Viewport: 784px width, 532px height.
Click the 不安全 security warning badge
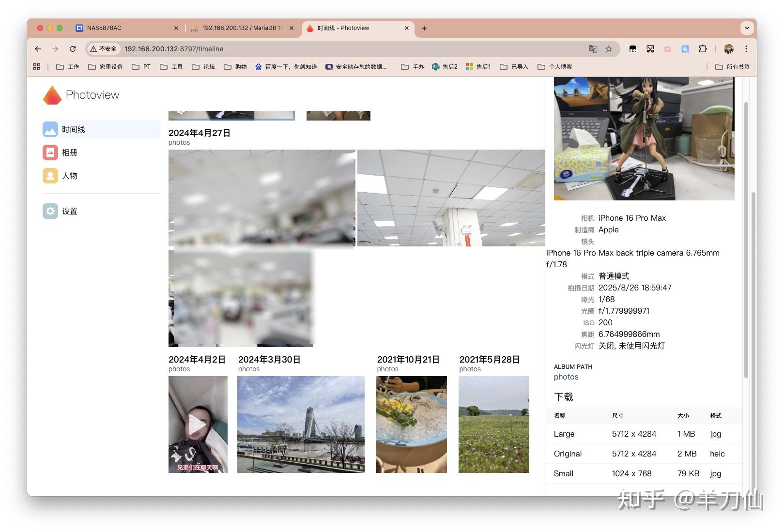103,49
